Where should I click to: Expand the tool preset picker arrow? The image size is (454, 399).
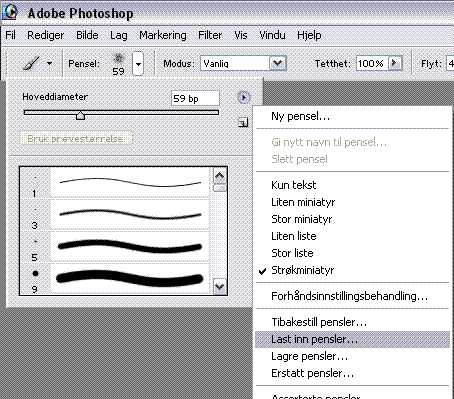tap(49, 63)
